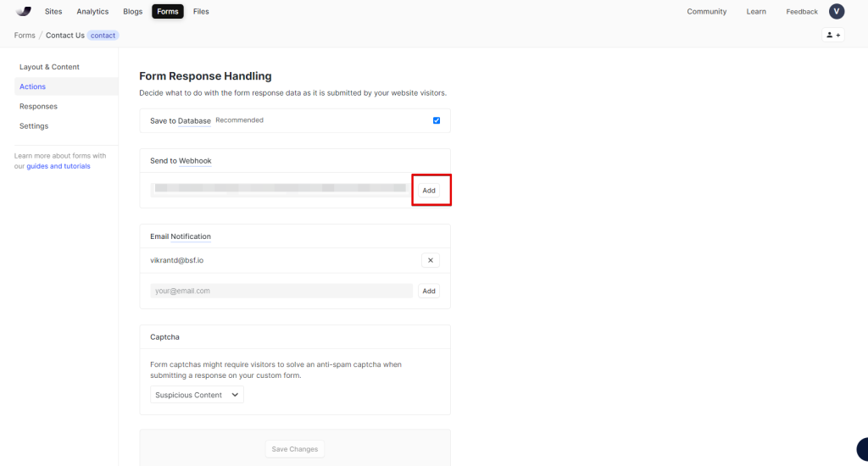The width and height of the screenshot is (868, 466).
Task: Open the Responses sidebar item
Action: tap(38, 107)
